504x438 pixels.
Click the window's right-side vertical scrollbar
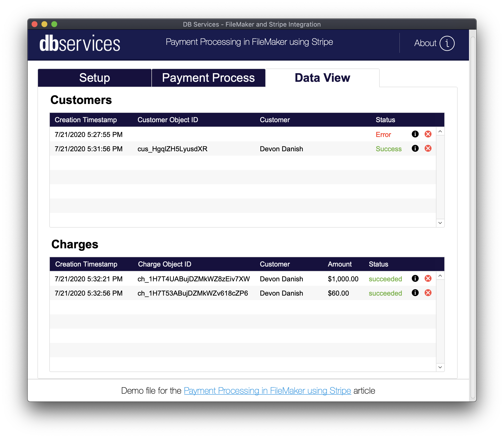pyautogui.click(x=473, y=217)
